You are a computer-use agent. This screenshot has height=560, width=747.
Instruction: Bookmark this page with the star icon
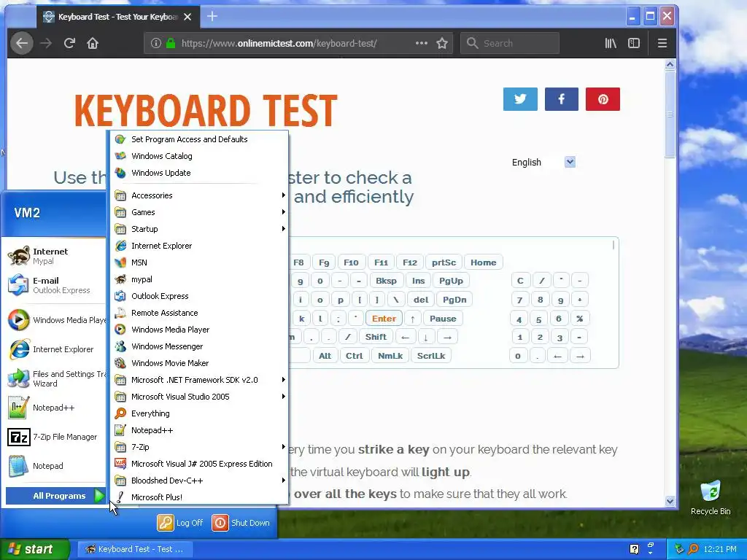pos(442,43)
